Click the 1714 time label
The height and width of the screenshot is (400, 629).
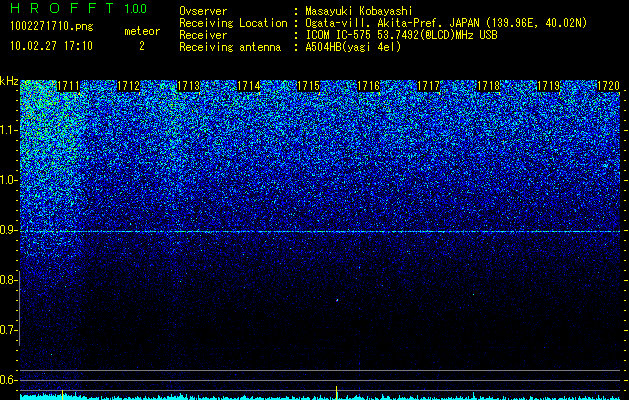[249, 86]
